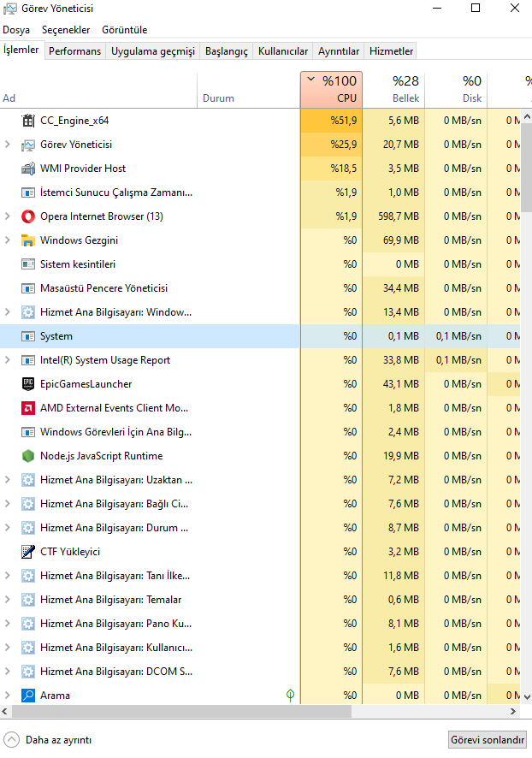Expand the Opera Internet Browser (13) group

(7, 216)
